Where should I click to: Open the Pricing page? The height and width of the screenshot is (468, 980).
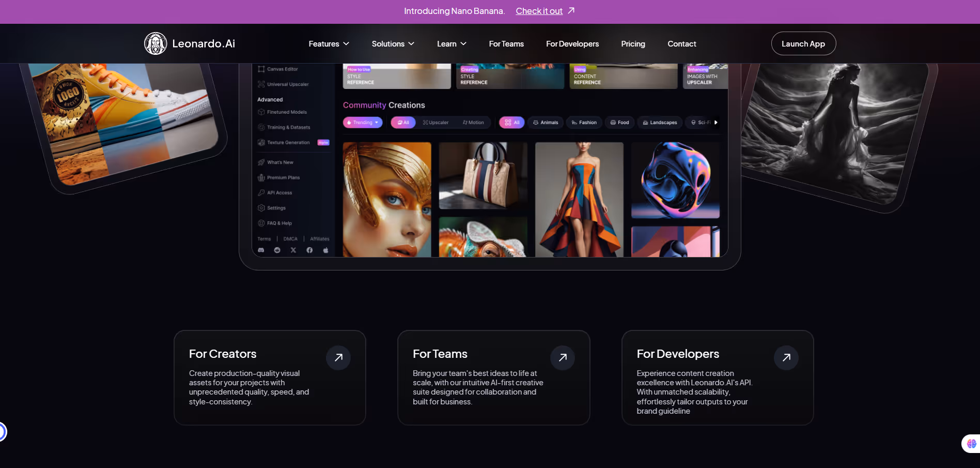pyautogui.click(x=633, y=44)
